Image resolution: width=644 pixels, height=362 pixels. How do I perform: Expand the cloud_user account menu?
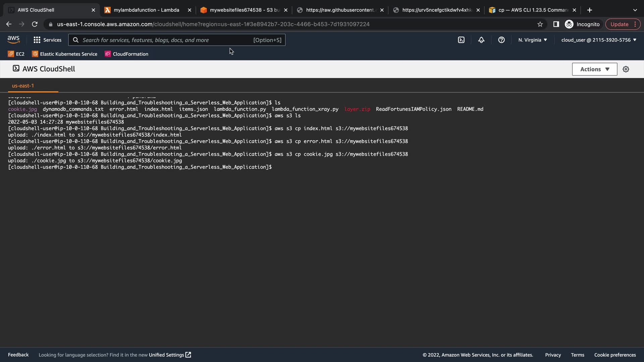(x=599, y=40)
